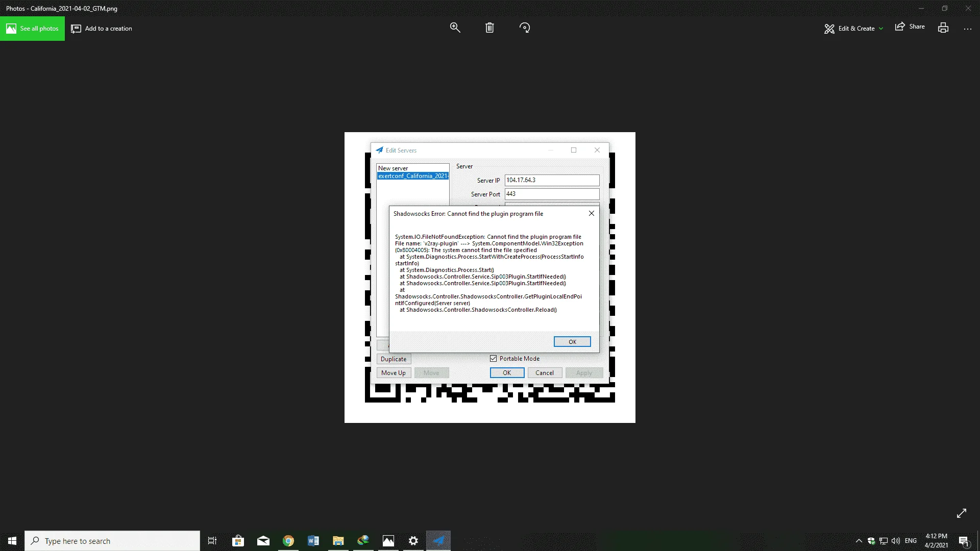Viewport: 980px width, 551px height.
Task: Open Task View in taskbar
Action: point(212,541)
